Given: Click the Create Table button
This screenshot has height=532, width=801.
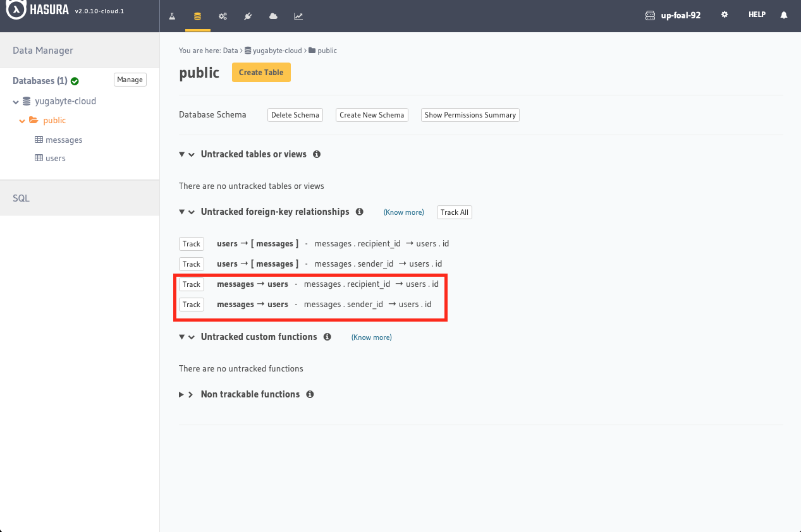Looking at the screenshot, I should (261, 72).
